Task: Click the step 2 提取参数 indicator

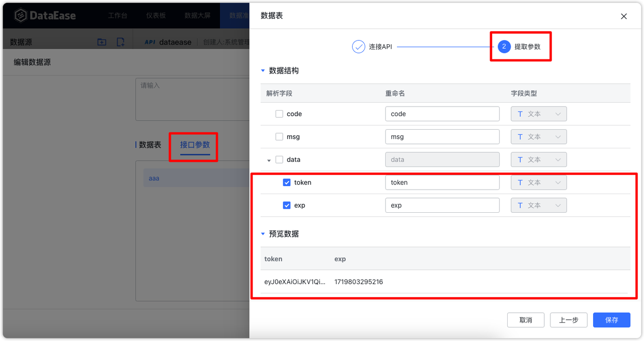Action: [x=504, y=46]
